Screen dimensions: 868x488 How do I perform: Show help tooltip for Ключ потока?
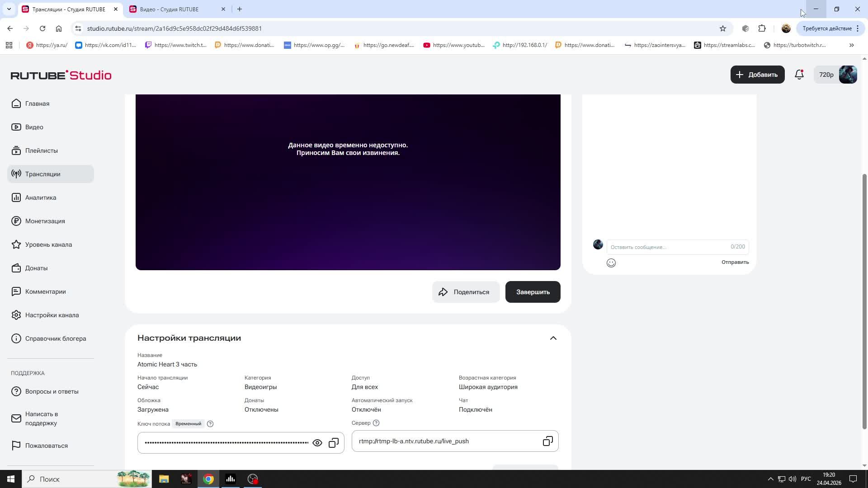click(x=210, y=424)
